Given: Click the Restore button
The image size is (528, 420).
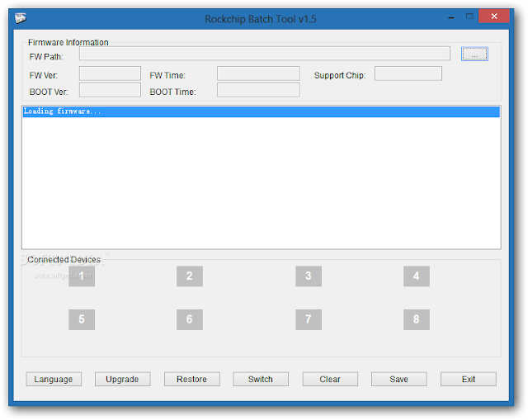Looking at the screenshot, I should tap(192, 380).
